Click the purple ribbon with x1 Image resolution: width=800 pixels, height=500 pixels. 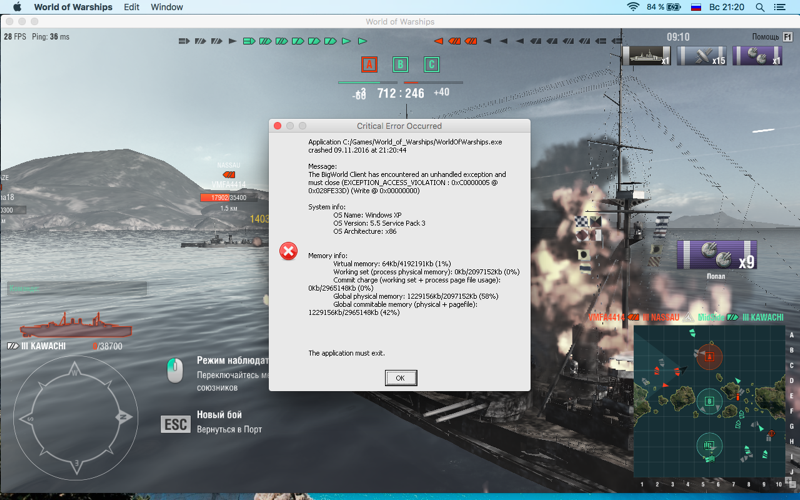point(757,55)
